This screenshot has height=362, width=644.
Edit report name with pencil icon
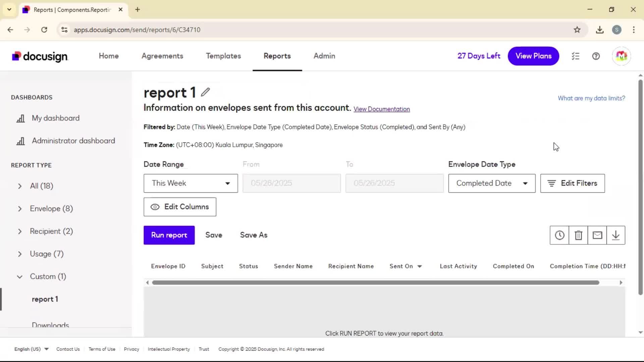pyautogui.click(x=205, y=92)
